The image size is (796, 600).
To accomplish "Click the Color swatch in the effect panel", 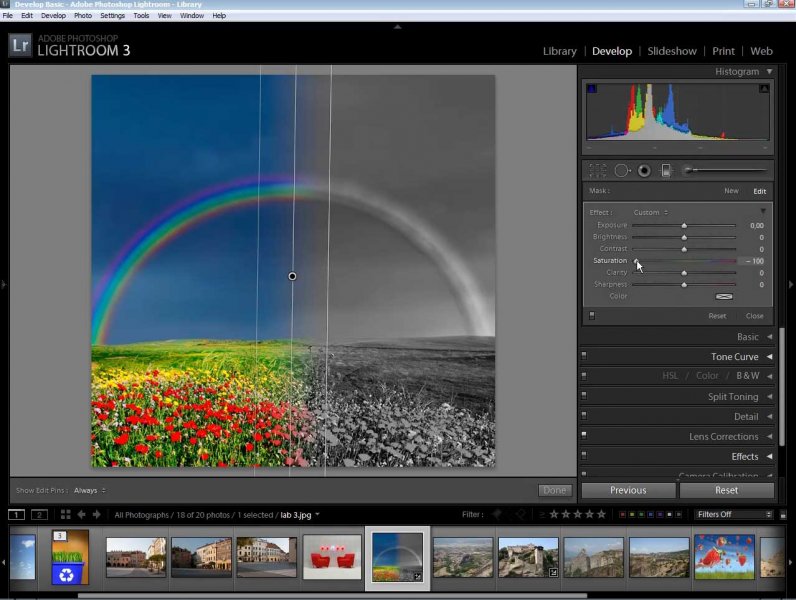I will (724, 297).
